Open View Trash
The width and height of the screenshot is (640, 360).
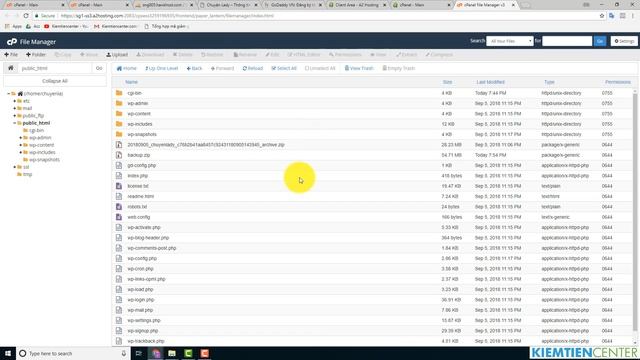pos(359,68)
